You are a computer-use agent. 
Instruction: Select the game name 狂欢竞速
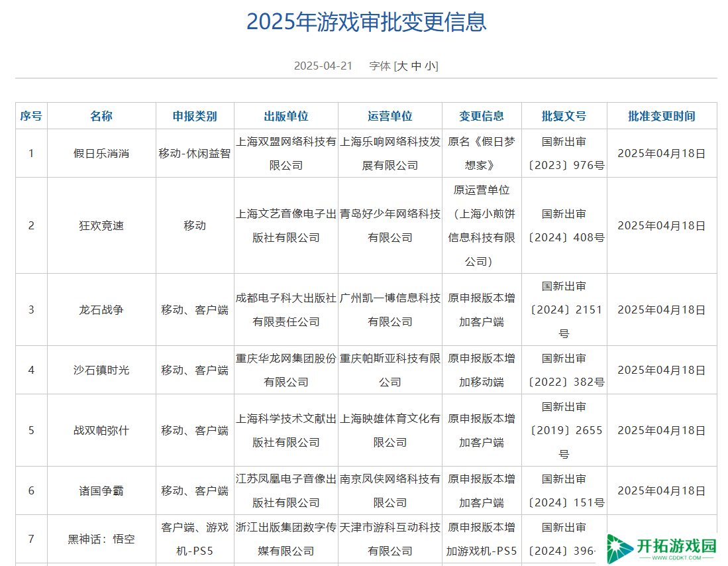coord(101,225)
